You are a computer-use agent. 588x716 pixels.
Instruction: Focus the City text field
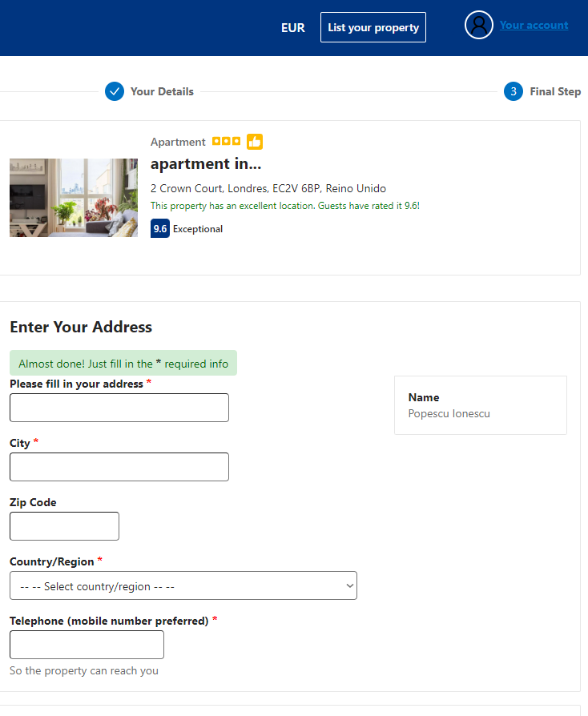tap(119, 467)
